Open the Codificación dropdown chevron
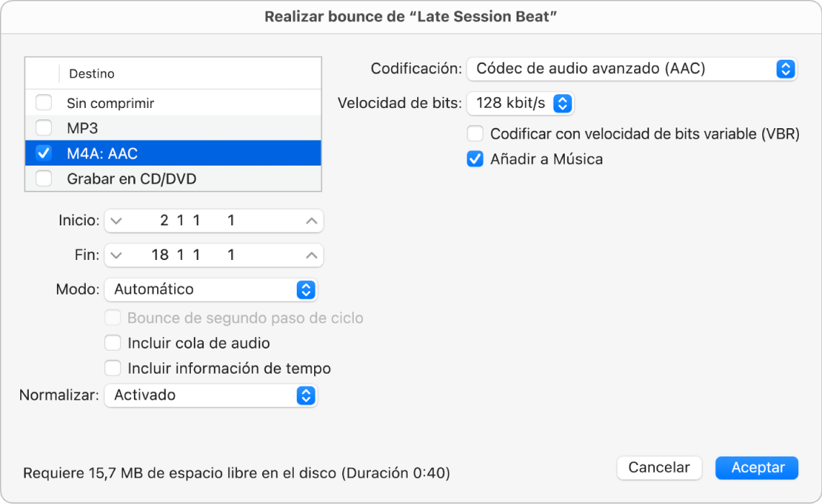This screenshot has width=822, height=504. (785, 69)
